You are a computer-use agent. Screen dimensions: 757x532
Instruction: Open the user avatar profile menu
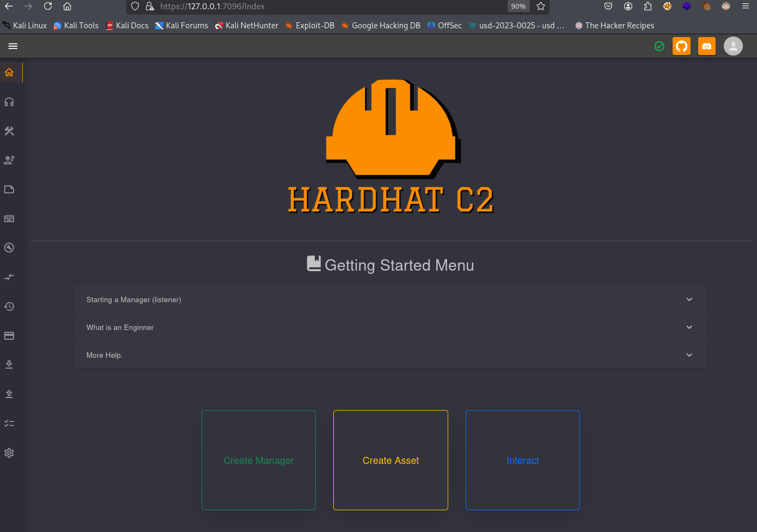point(733,46)
